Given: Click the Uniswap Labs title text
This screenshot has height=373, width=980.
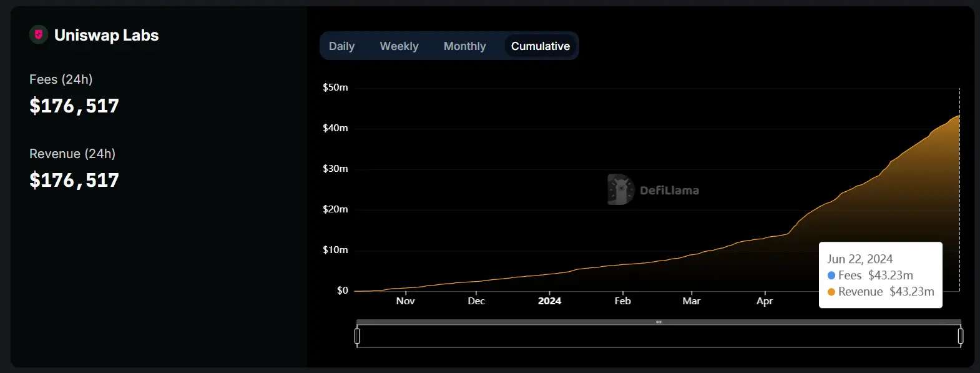Looking at the screenshot, I should (x=106, y=36).
